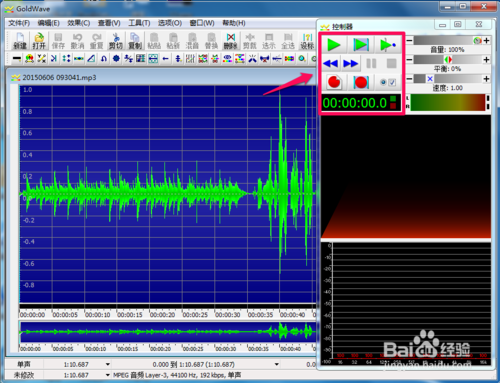Open the 文件(F) menu
500x383 pixels.
pyautogui.click(x=19, y=23)
